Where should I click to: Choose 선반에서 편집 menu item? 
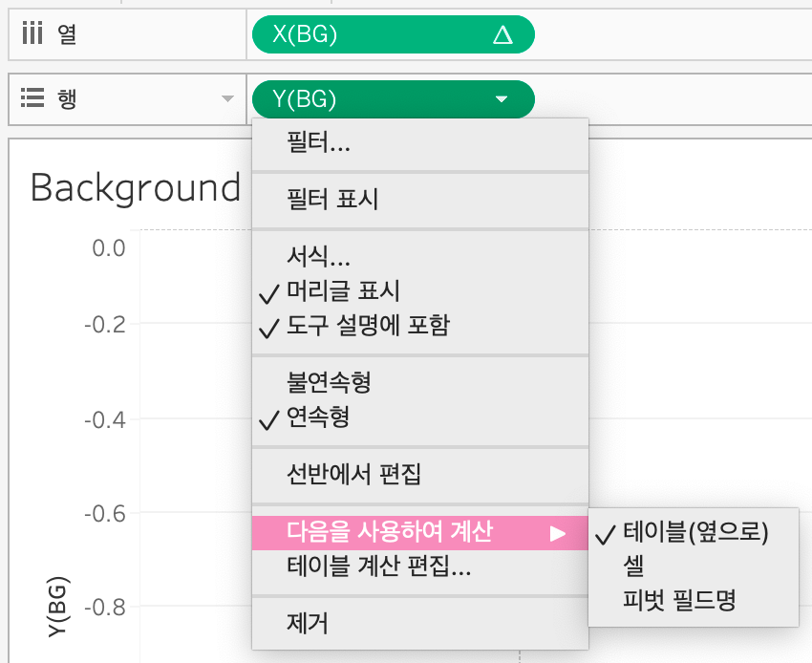420,474
